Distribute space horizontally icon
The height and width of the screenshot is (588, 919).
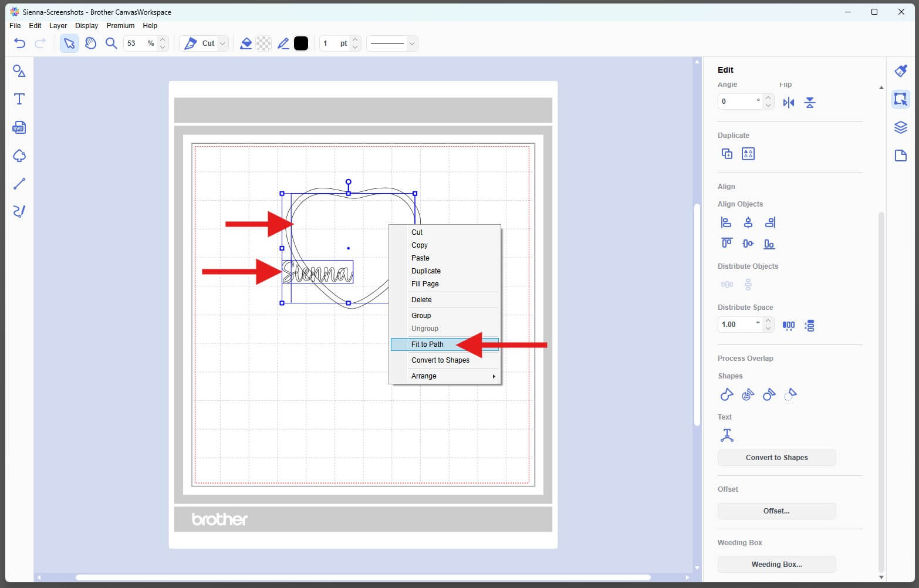(789, 325)
